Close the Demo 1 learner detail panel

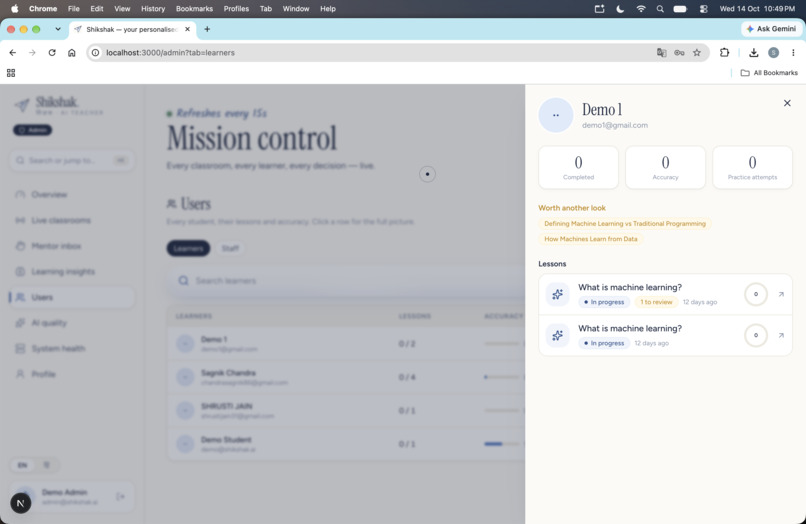click(x=787, y=103)
